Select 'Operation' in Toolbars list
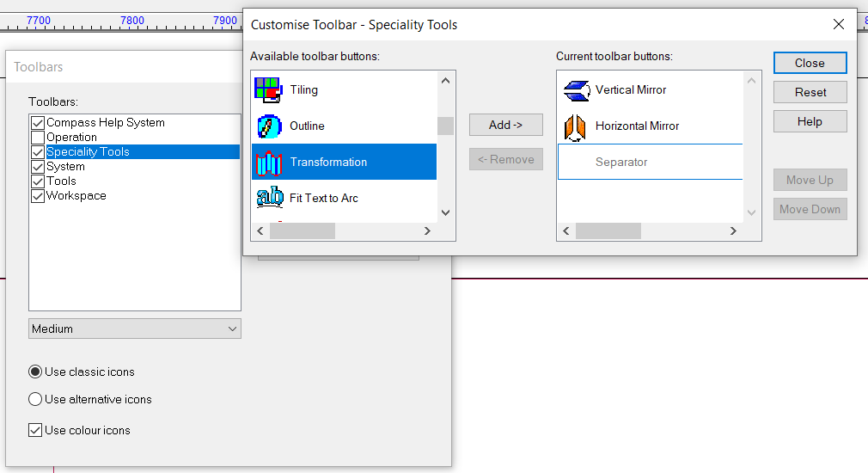The image size is (868, 473). tap(72, 137)
